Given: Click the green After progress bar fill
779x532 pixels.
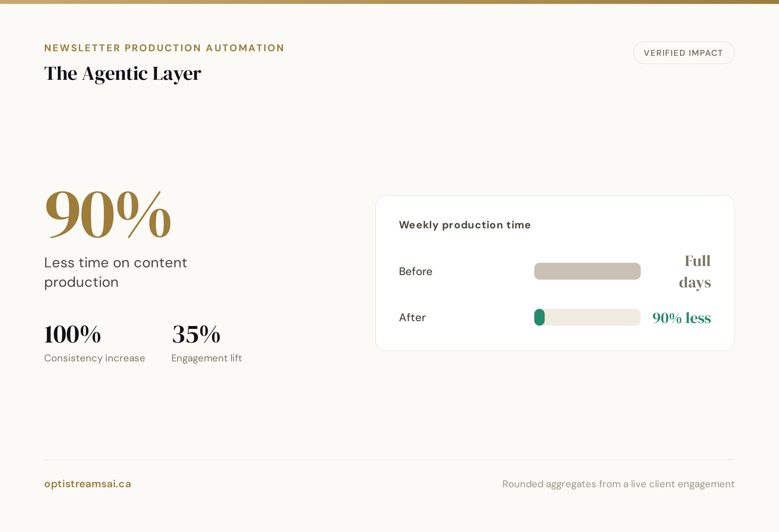Looking at the screenshot, I should 539,317.
